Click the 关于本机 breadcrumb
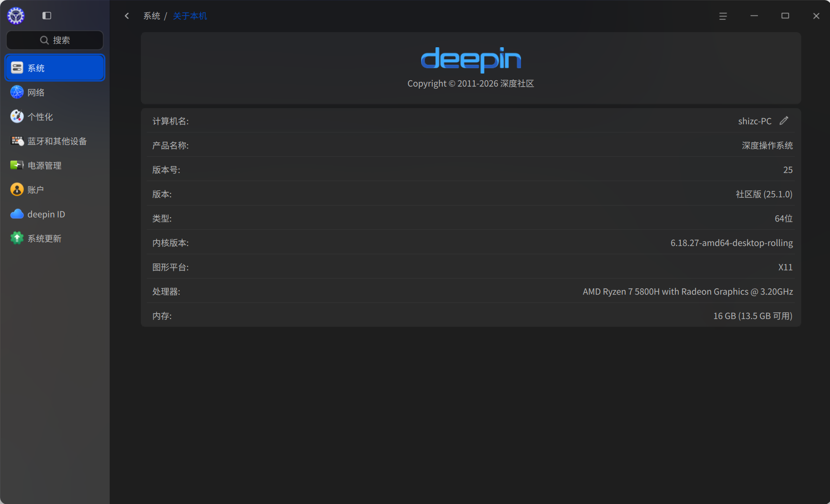830x504 pixels. tap(190, 16)
